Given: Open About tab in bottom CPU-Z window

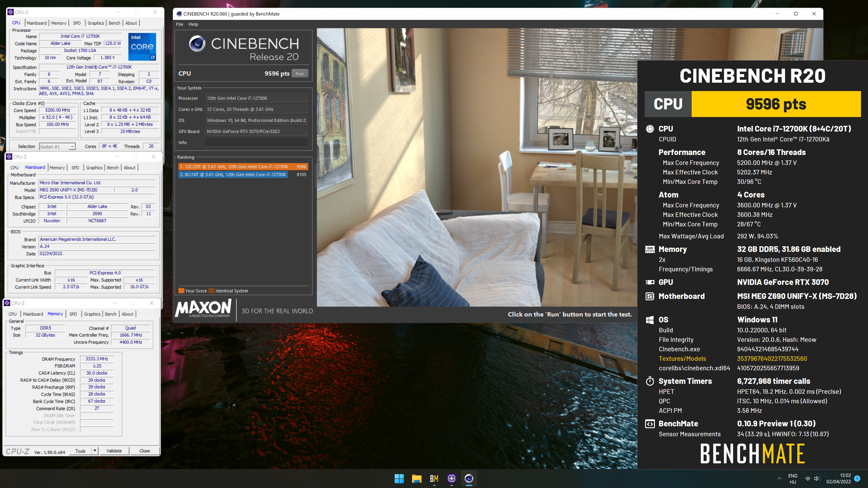Looking at the screenshot, I should (128, 314).
